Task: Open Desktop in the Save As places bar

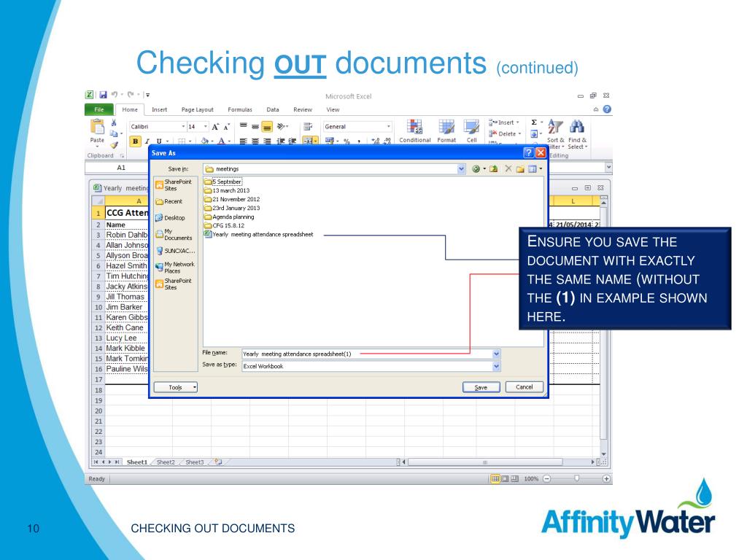Action: click(170, 217)
